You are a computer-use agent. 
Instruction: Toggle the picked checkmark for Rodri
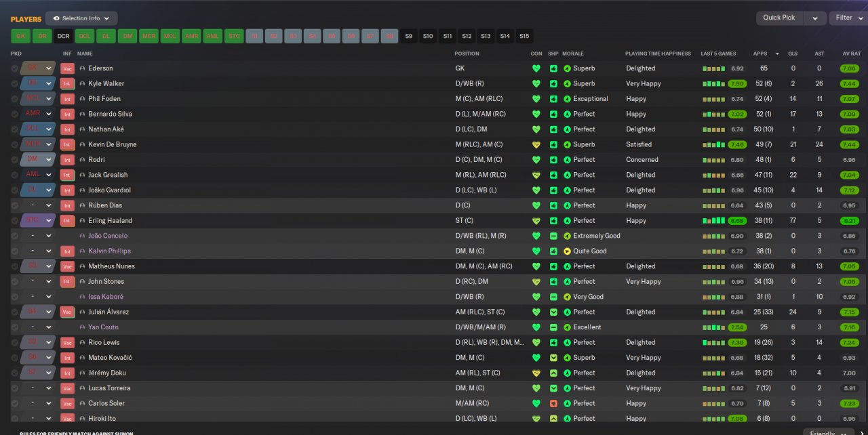tap(14, 160)
